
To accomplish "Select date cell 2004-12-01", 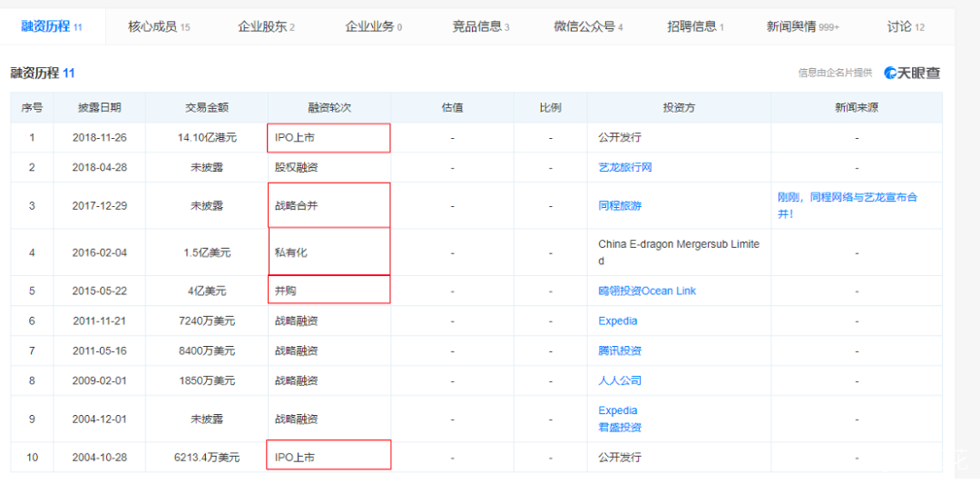I will [100, 419].
